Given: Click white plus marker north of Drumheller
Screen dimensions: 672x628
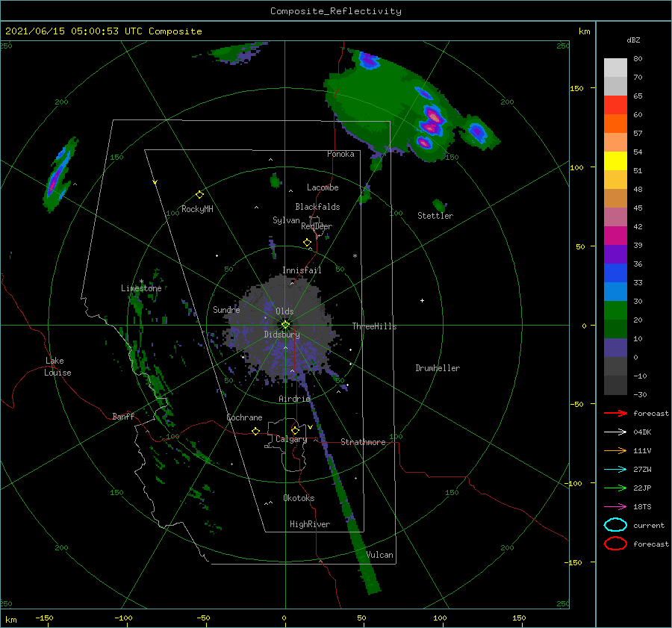Looking at the screenshot, I should tap(422, 300).
